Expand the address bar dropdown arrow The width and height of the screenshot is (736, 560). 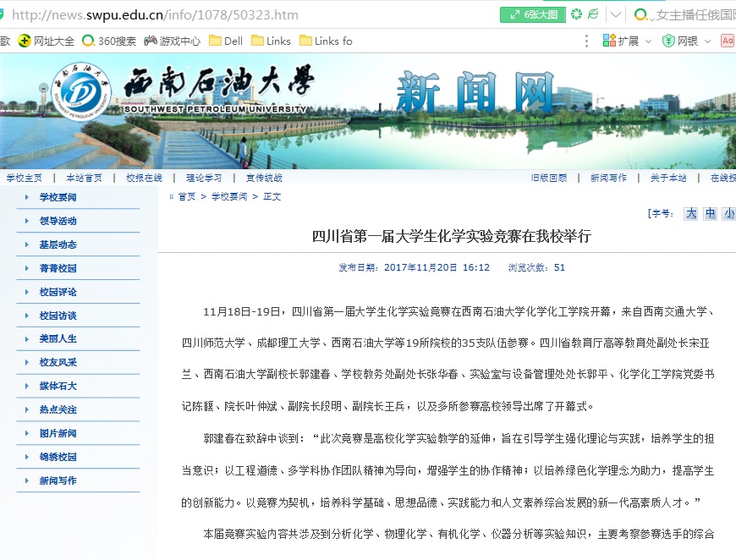coord(616,14)
